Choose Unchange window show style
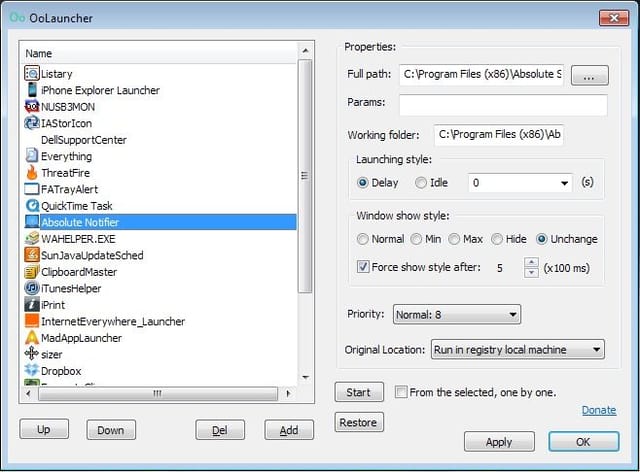This screenshot has height=472, width=640. point(541,239)
